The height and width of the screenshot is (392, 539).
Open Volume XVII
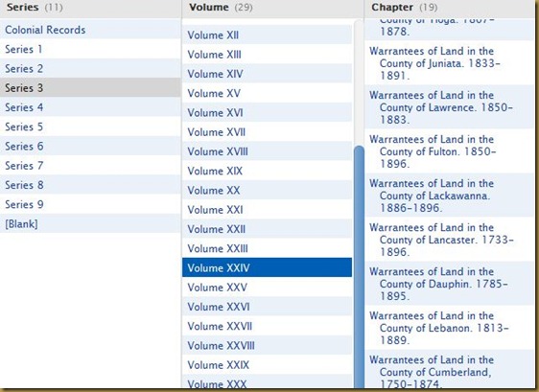point(267,131)
